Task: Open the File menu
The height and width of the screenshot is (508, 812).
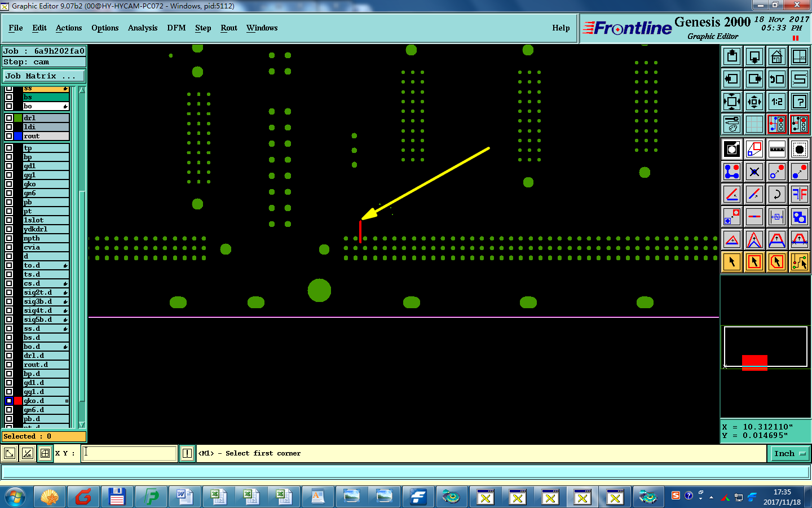Action: pos(16,28)
